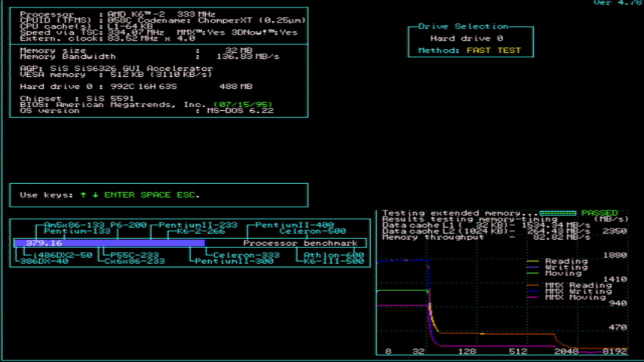Click the Reading legend line marker

point(532,262)
